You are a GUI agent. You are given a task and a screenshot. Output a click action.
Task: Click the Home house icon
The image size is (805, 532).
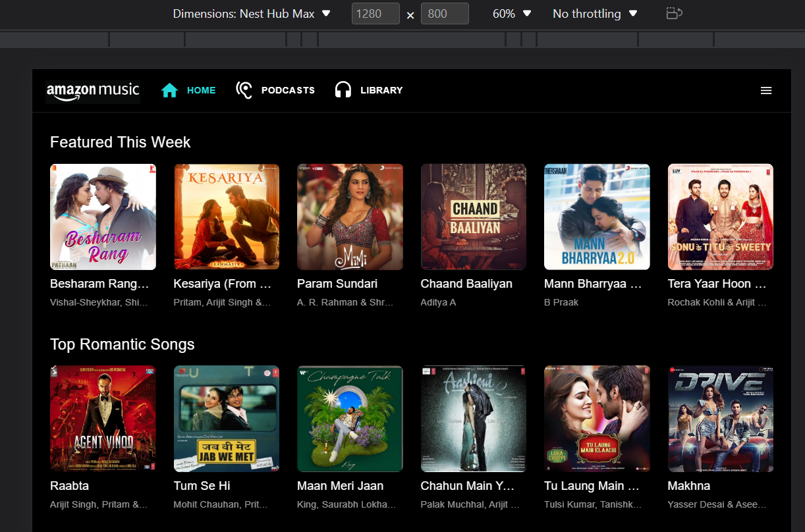170,90
